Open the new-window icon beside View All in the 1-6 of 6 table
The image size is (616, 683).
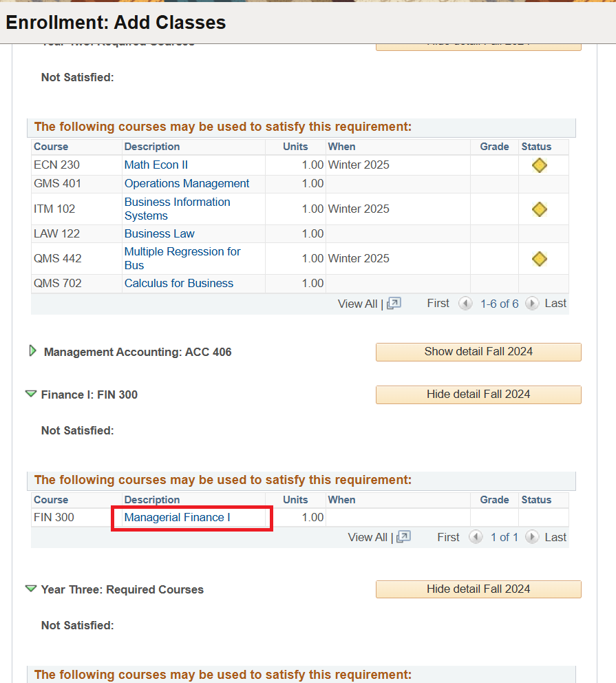[394, 304]
